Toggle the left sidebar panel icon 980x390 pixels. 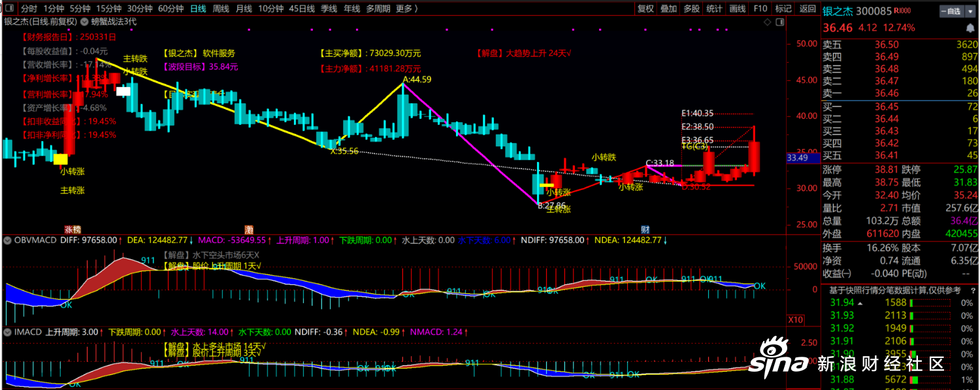click(9, 9)
